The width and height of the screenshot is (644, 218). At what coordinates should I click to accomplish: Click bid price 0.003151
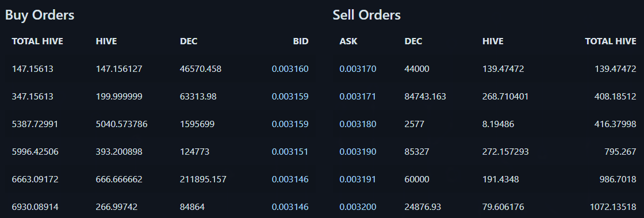click(x=290, y=152)
